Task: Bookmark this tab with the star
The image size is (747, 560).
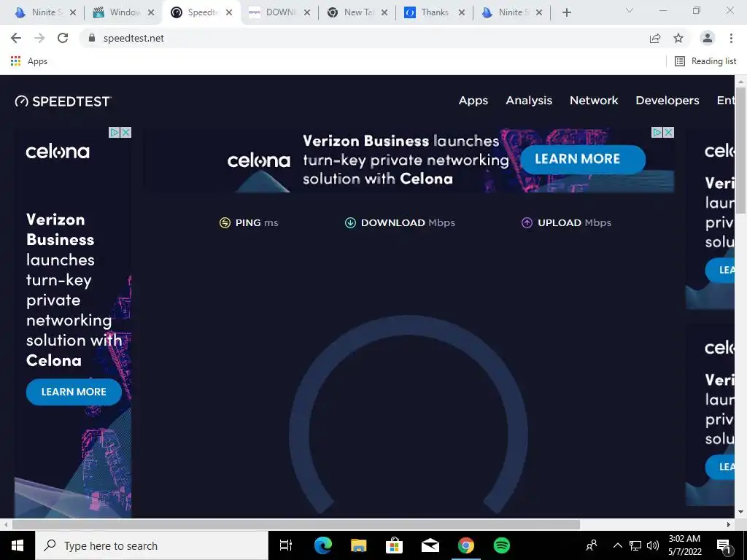Action: click(x=678, y=38)
